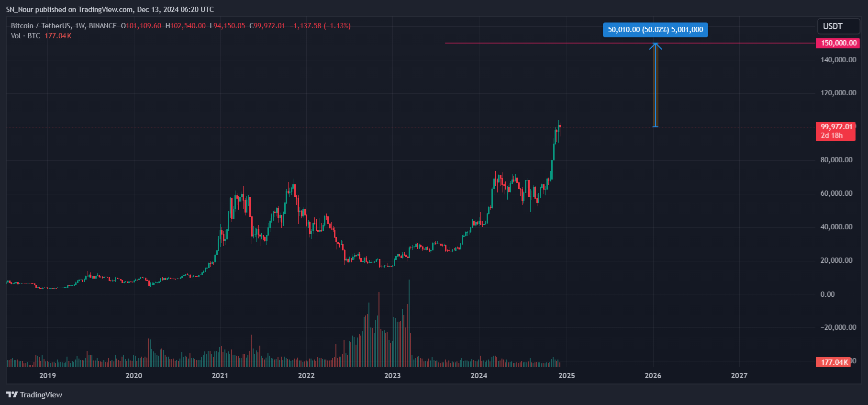Click the 99,972.01 current price label
This screenshot has width=868, height=405.
836,127
